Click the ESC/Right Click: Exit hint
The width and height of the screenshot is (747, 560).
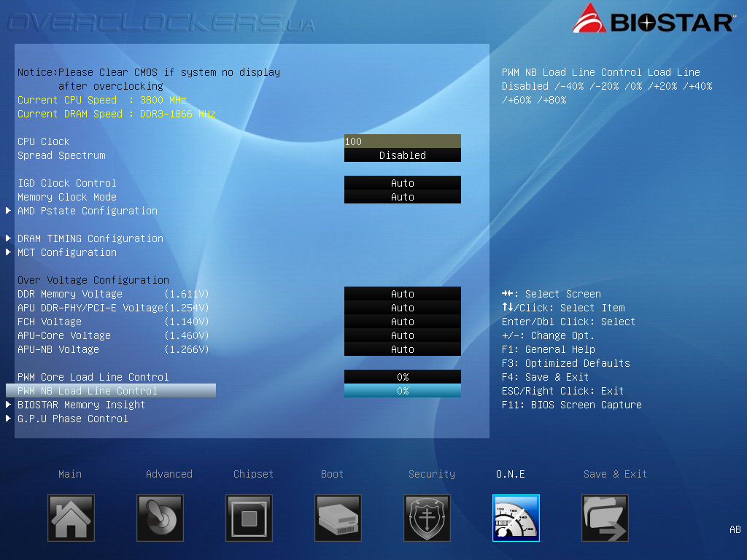(562, 391)
